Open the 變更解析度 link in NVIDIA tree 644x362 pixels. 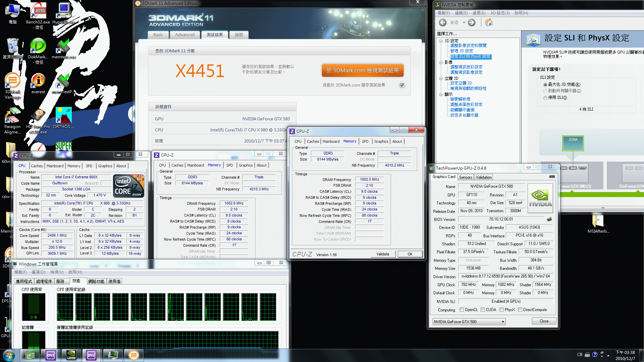point(460,99)
